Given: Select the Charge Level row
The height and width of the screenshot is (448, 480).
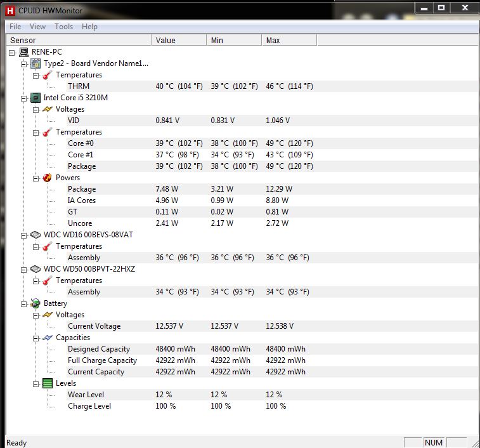Looking at the screenshot, I should (273, 406).
